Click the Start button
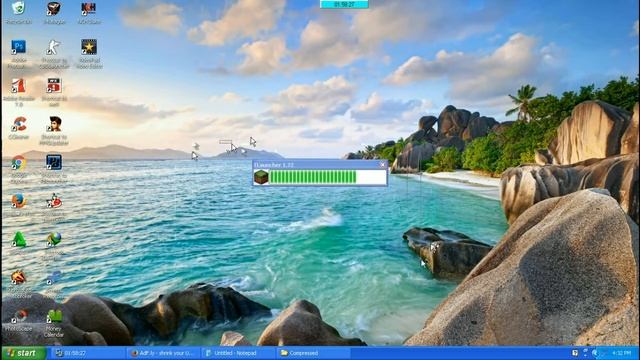The width and height of the screenshot is (640, 360). (23, 353)
